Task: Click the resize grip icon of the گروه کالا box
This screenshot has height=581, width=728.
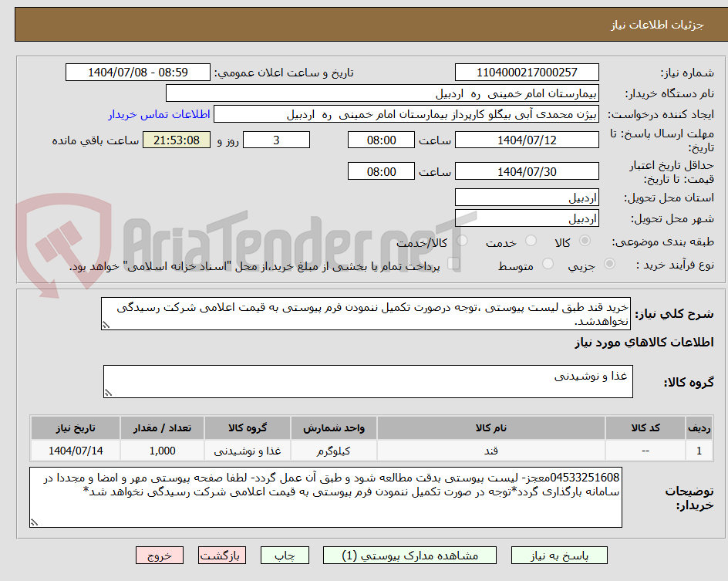Action: [109, 391]
